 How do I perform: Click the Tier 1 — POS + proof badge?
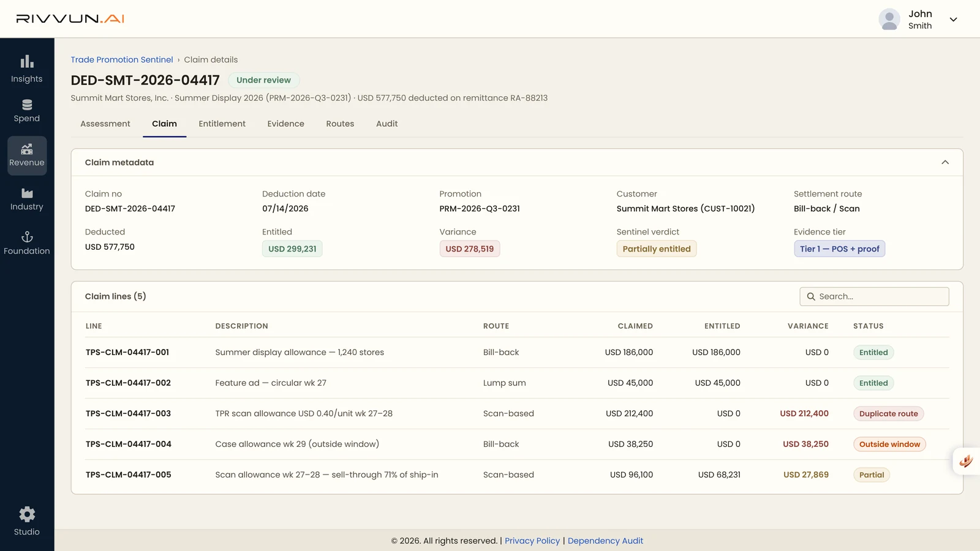pyautogui.click(x=839, y=249)
